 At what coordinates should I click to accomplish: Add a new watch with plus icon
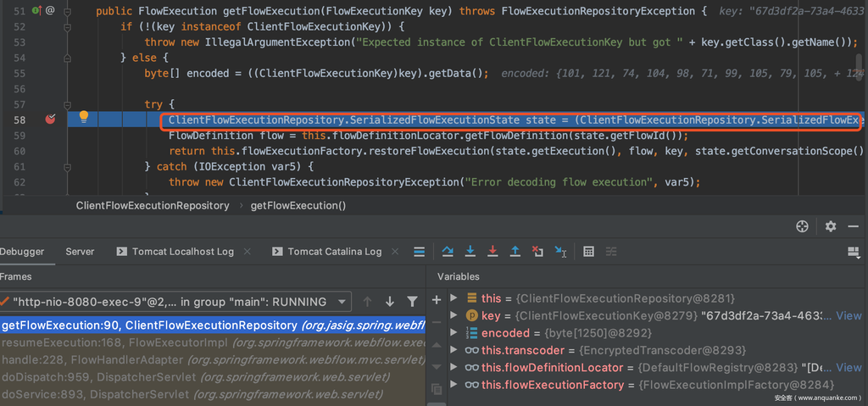[437, 299]
